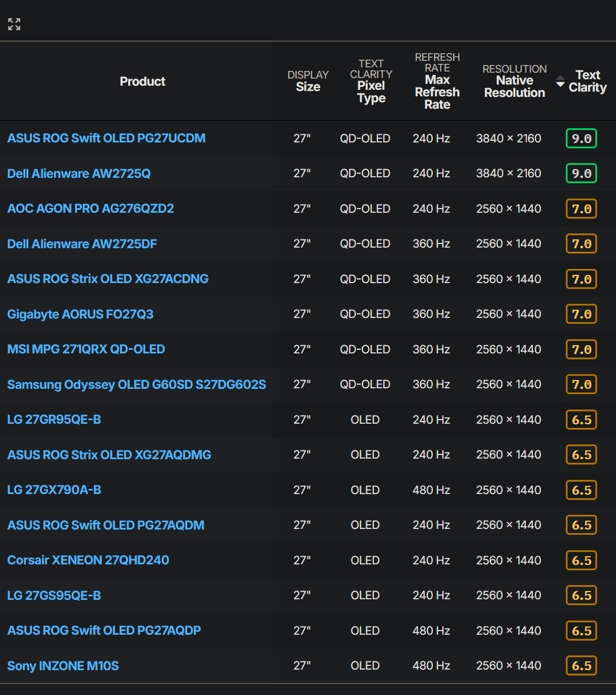Click 2560 × 1440 resolution for Sony INZONE M10S
The width and height of the screenshot is (616, 695).
point(509,665)
